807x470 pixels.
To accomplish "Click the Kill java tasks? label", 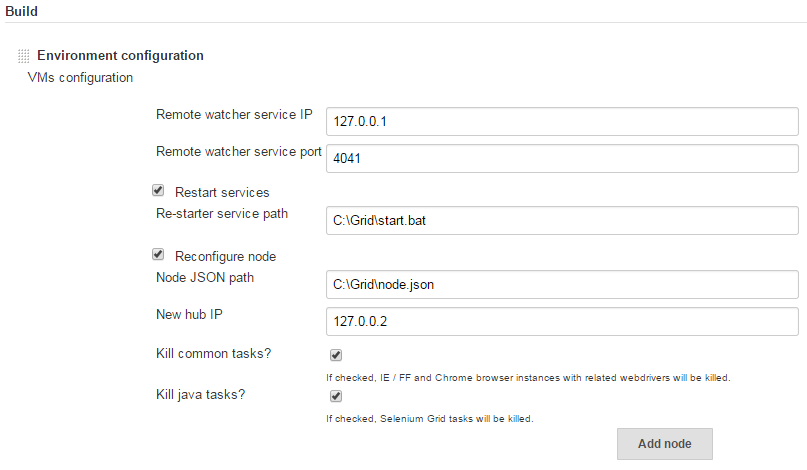I will point(201,395).
